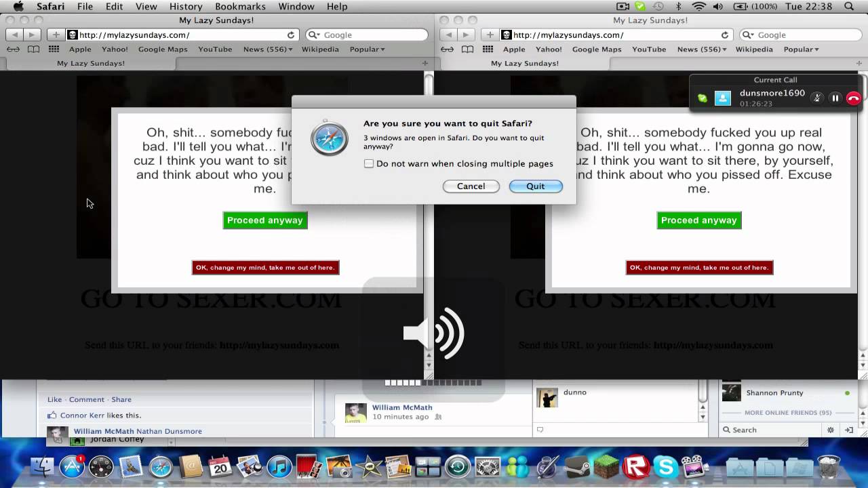The image size is (868, 488).
Task: Click MORE ONLINE FRIENDS (95)
Action: [x=788, y=413]
